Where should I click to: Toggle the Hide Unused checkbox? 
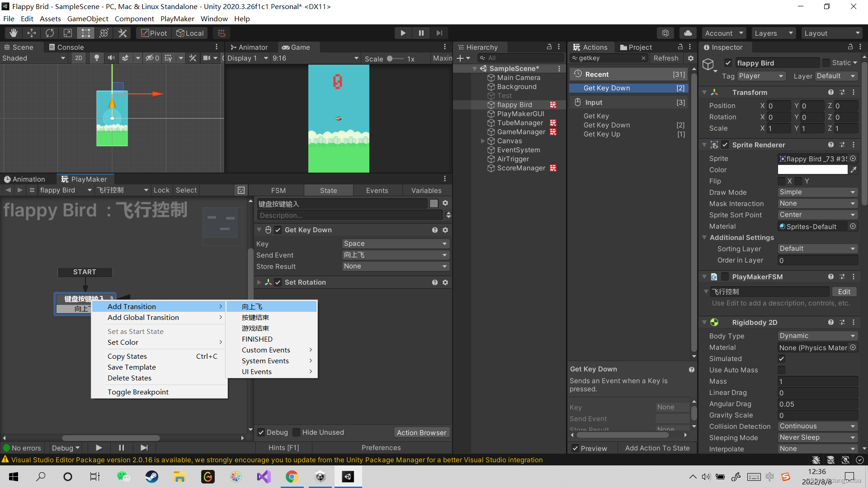[x=297, y=432]
